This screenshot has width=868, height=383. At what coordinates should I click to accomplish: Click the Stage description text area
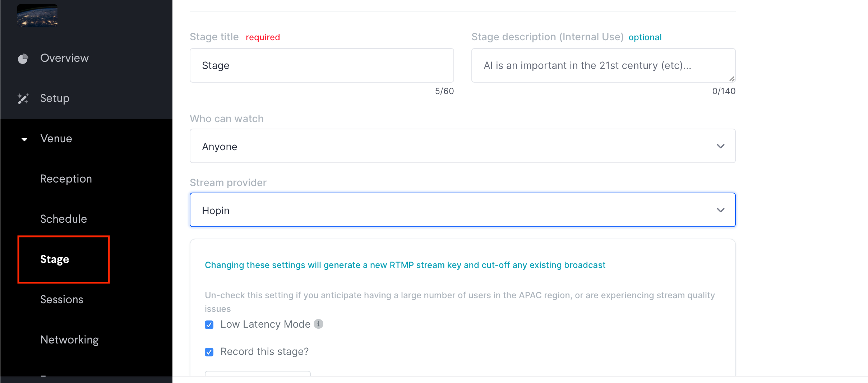click(x=604, y=65)
